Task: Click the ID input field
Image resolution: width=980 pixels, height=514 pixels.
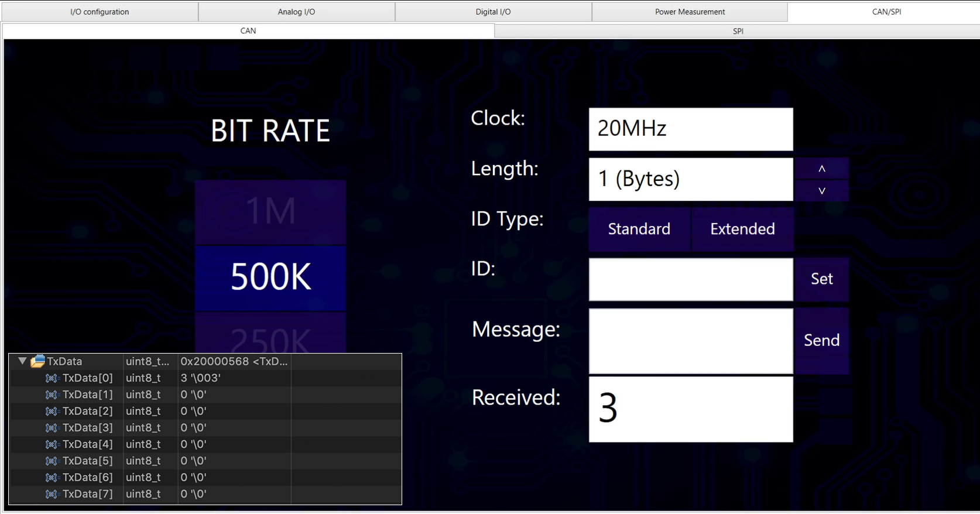Action: click(691, 279)
